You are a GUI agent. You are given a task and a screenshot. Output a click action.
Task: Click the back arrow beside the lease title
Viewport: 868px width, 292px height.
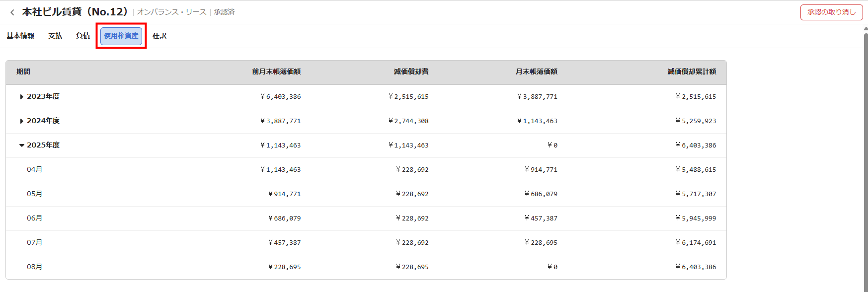click(12, 12)
